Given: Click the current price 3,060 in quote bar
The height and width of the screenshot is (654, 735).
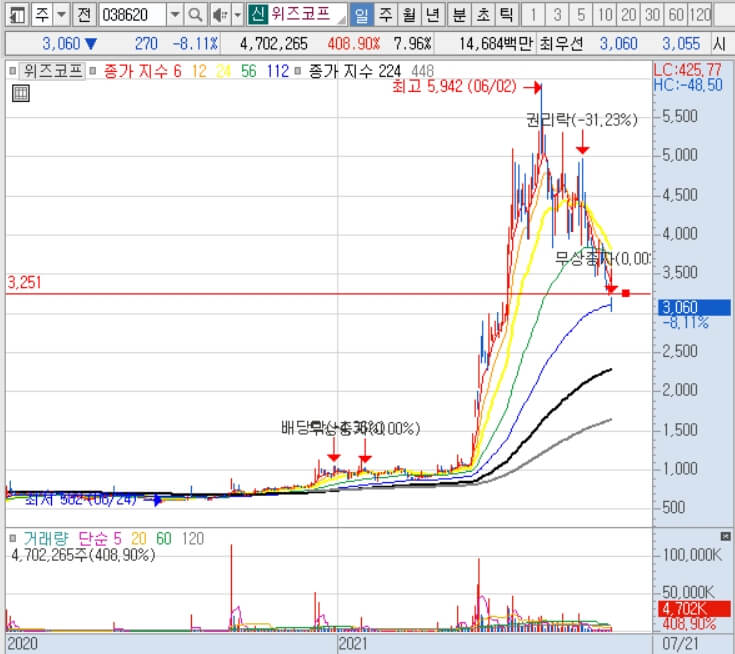Looking at the screenshot, I should pyautogui.click(x=61, y=44).
